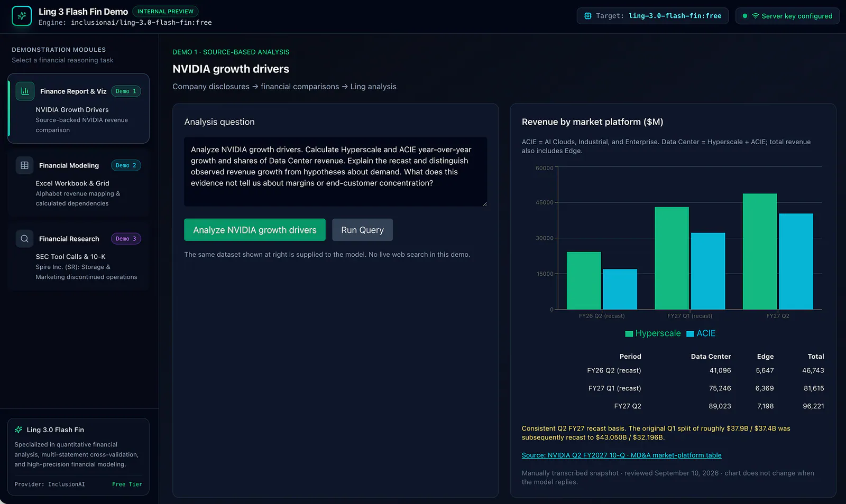Open the Financial Research module

(x=78, y=256)
